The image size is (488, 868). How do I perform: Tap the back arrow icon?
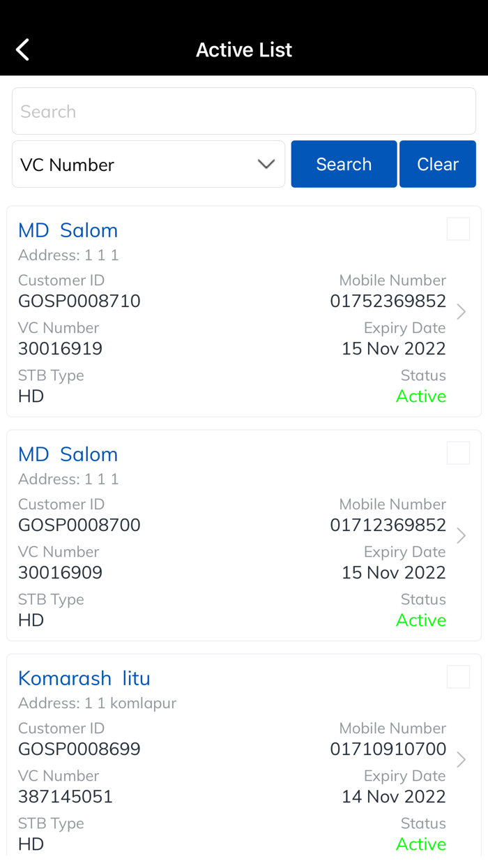pos(23,50)
